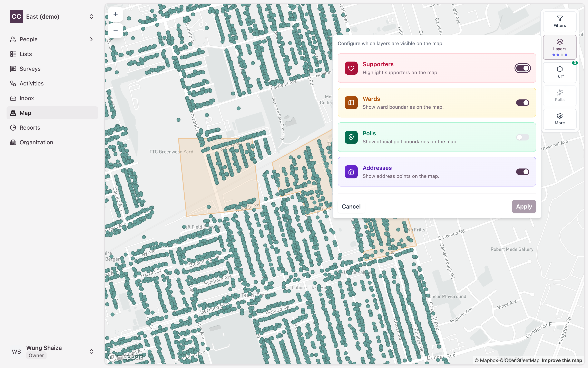Click the TTC Greenwood Yard map label
Screen dimensions: 588x368
point(171,152)
